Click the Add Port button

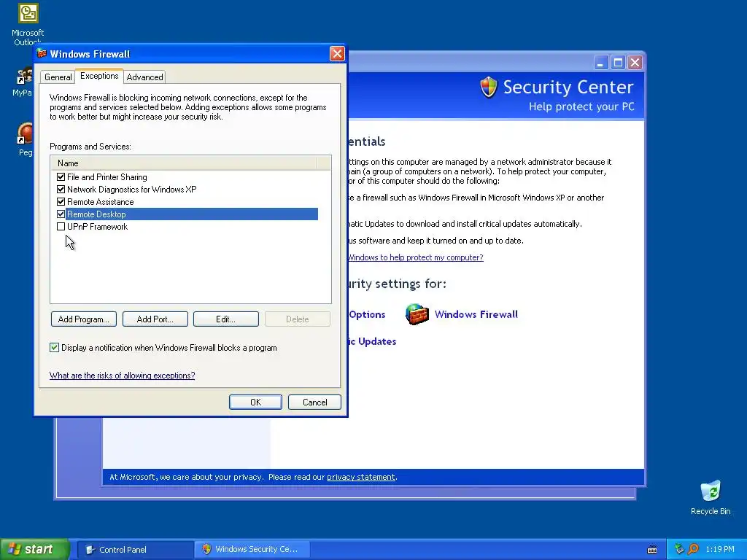click(x=155, y=319)
